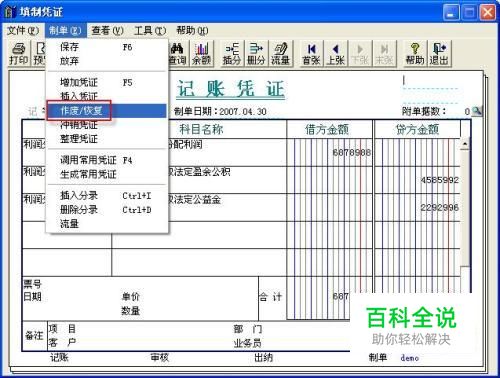Select 删除分录 menu item
Image resolution: width=500 pixels, height=378 pixels.
[107, 210]
